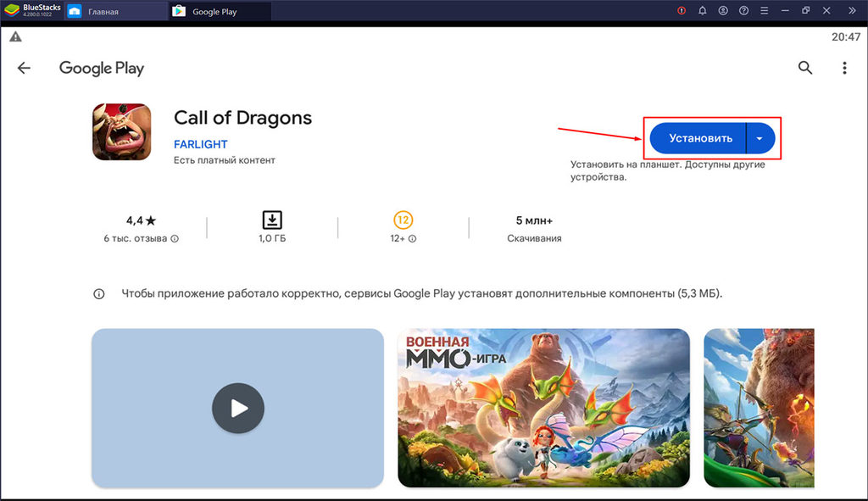Click the 6 тыс. отзыва text
This screenshot has height=501, width=868.
coord(135,238)
